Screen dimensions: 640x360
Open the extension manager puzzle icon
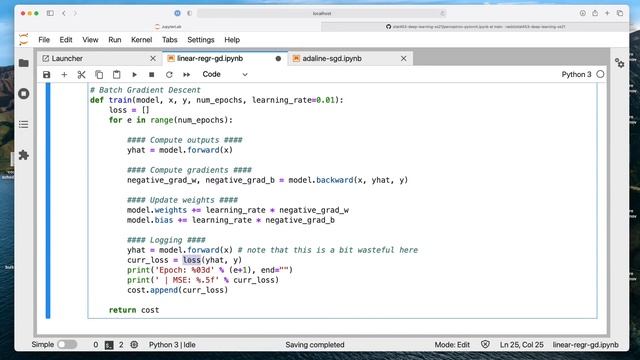click(24, 155)
